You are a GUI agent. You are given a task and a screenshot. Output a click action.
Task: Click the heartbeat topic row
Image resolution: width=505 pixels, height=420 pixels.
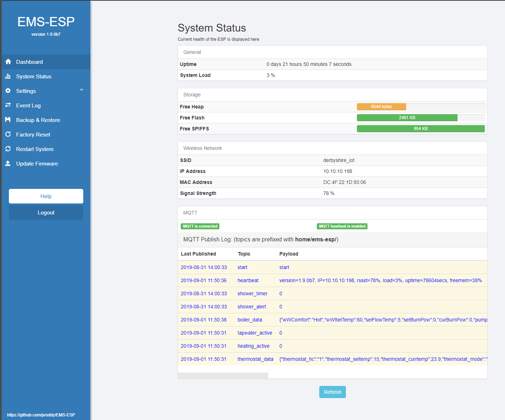[x=248, y=280]
